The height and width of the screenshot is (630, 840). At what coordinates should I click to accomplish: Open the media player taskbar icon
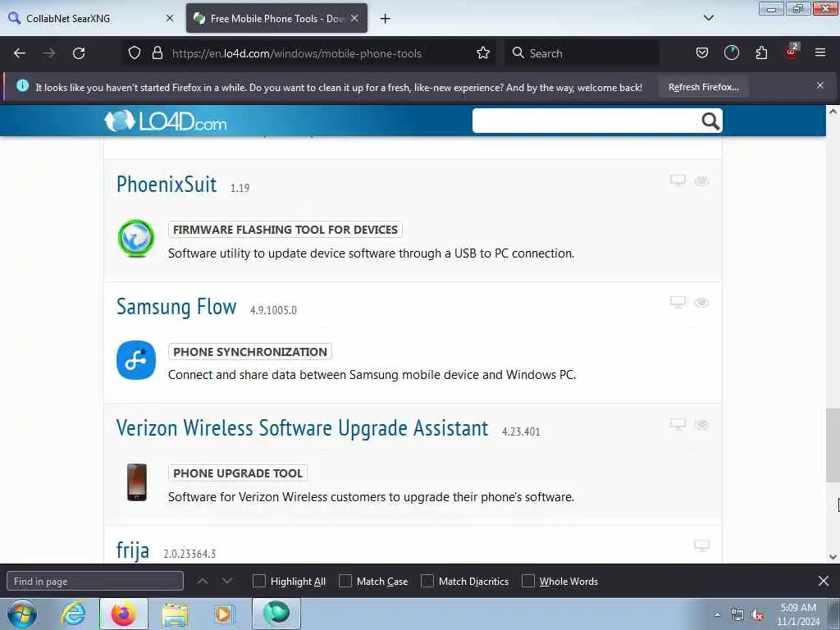click(x=224, y=614)
